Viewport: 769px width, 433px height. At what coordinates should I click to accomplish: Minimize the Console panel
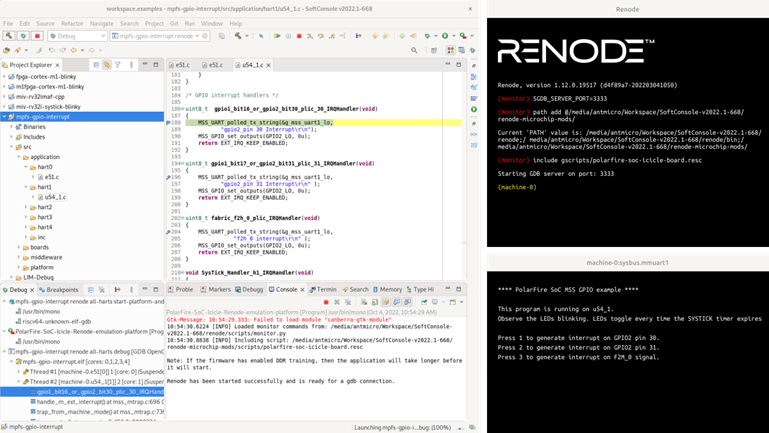coord(447,289)
